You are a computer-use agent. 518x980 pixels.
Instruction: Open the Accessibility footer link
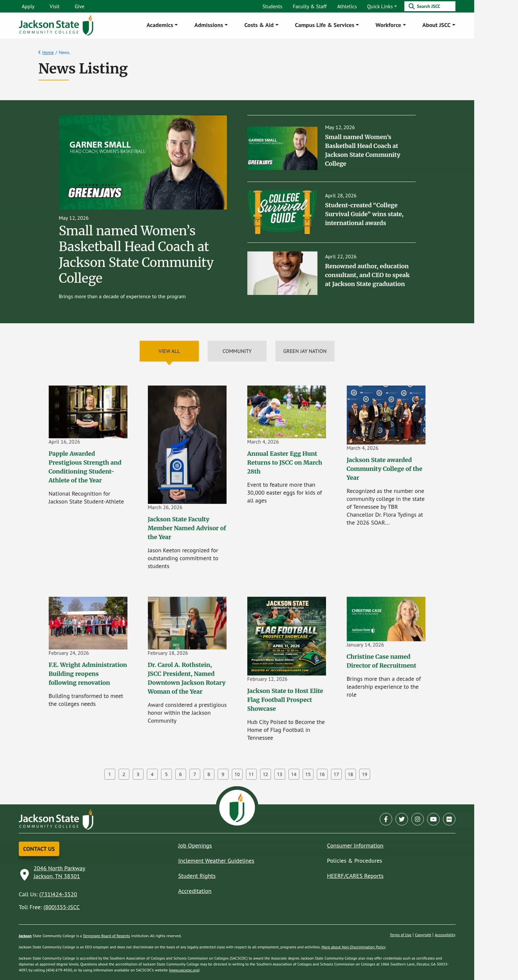point(445,935)
